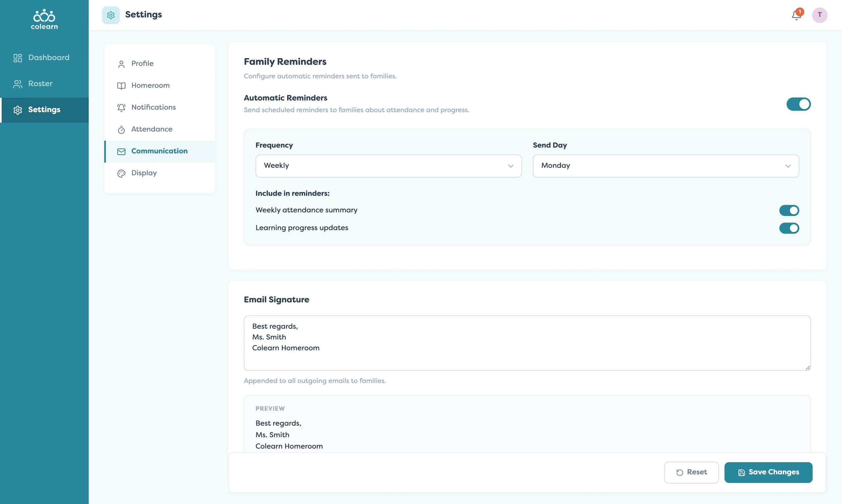Open the notifications bell icon
Image resolution: width=842 pixels, height=504 pixels.
pos(796,15)
